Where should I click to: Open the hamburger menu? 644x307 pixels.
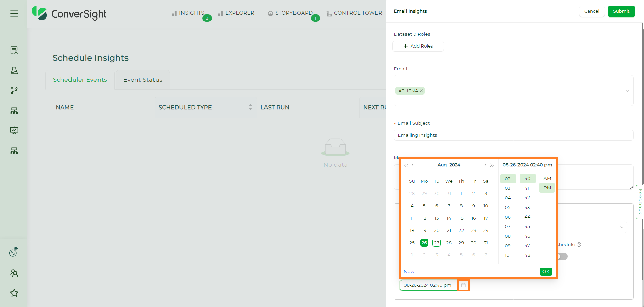pyautogui.click(x=14, y=14)
